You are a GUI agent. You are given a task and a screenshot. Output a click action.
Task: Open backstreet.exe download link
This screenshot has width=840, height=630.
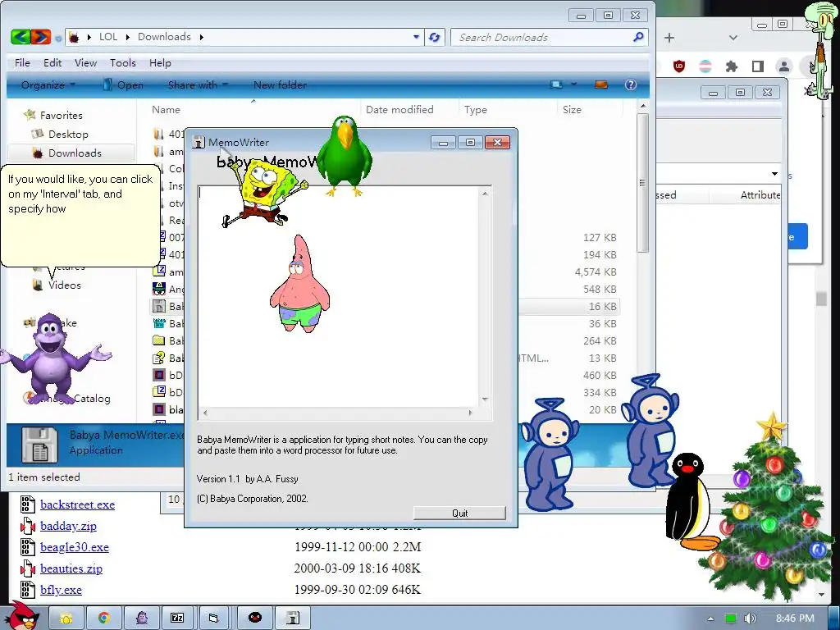(78, 504)
